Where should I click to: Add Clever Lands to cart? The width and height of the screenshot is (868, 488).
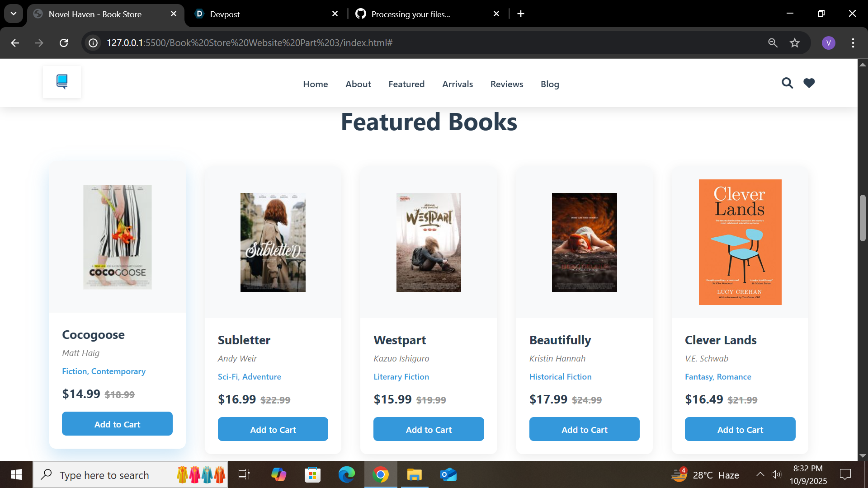[740, 429]
